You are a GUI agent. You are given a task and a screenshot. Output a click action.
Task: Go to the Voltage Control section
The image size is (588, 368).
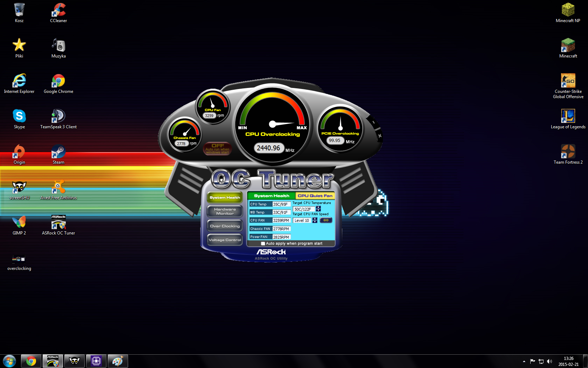coord(225,240)
